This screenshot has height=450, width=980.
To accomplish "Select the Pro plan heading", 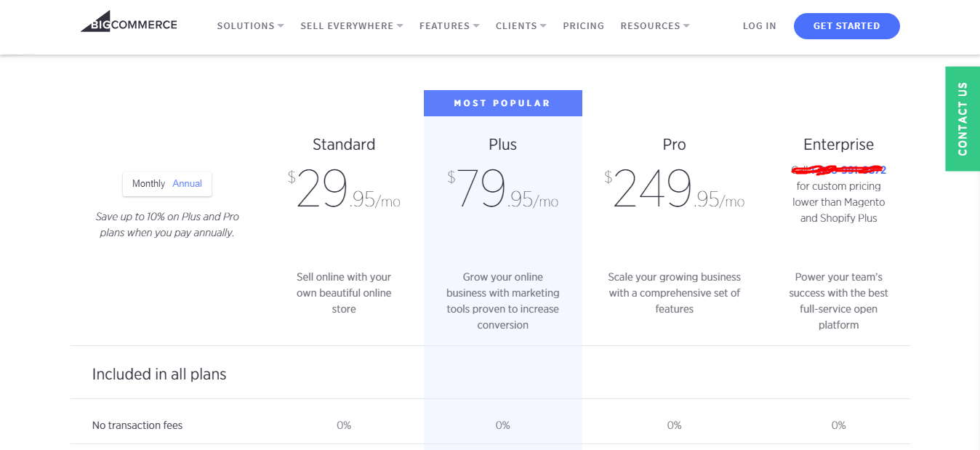I will [674, 145].
